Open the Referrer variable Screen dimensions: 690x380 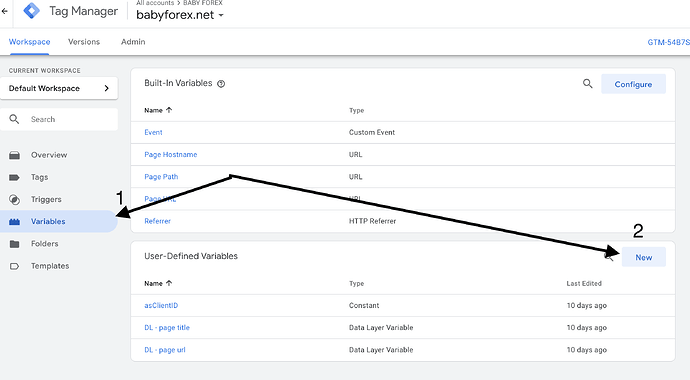click(158, 221)
